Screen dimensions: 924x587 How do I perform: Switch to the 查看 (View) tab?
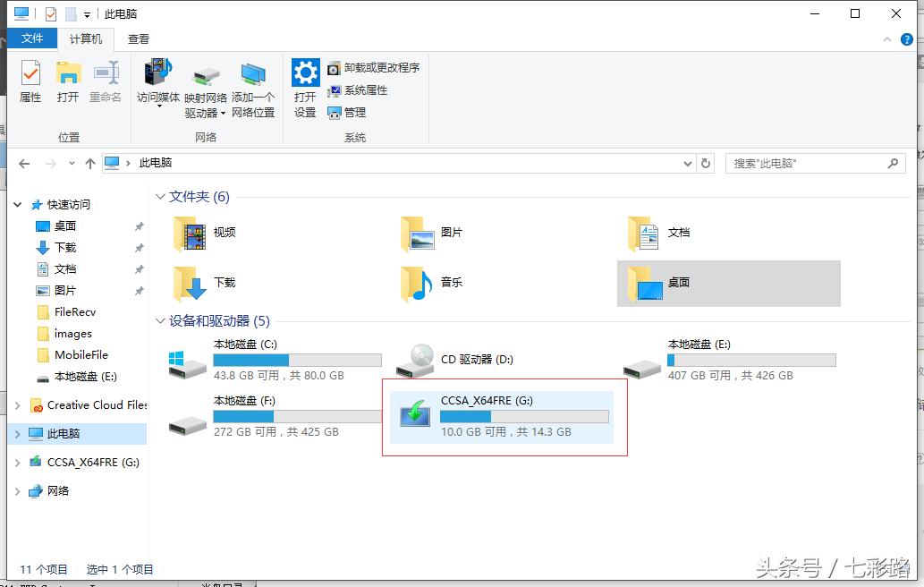point(139,38)
